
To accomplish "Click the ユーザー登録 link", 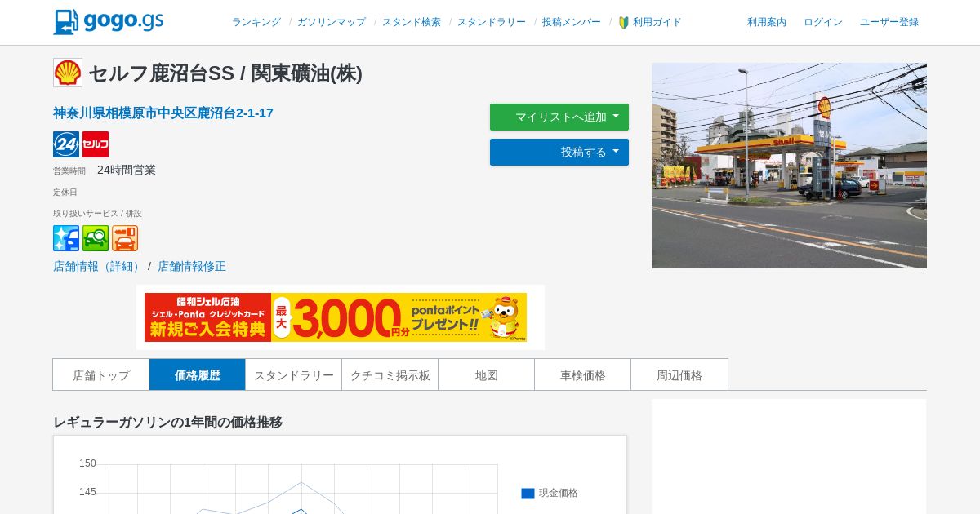I will pyautogui.click(x=889, y=22).
